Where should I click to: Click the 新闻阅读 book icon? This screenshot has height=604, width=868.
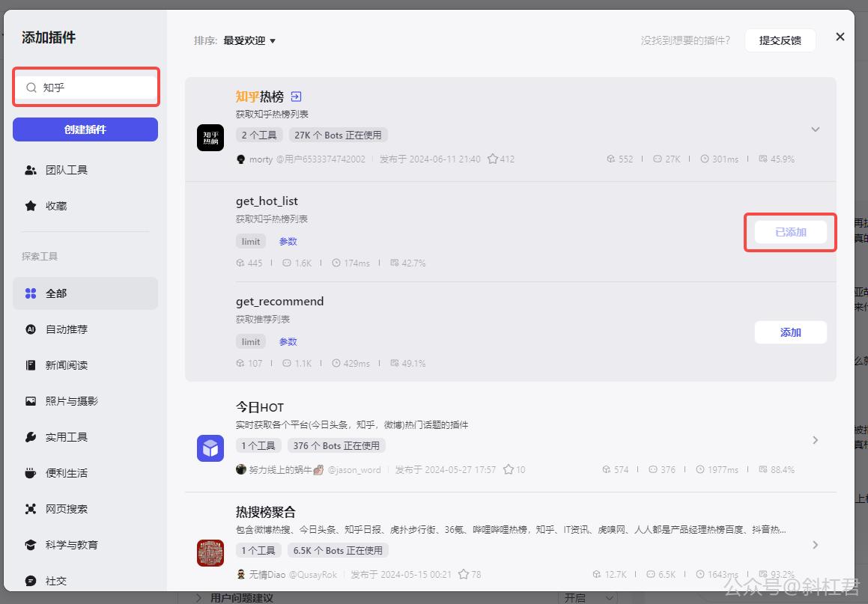tap(31, 365)
